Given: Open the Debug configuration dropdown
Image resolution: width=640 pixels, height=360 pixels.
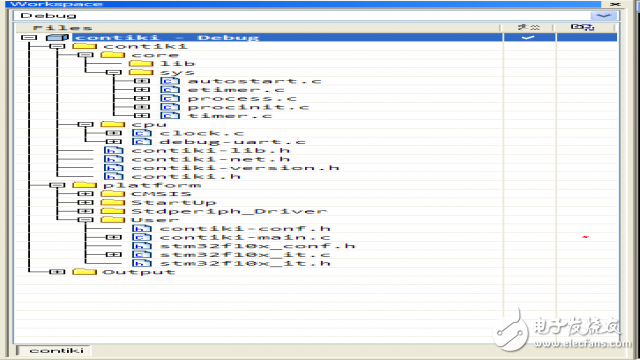Looking at the screenshot, I should coord(604,16).
